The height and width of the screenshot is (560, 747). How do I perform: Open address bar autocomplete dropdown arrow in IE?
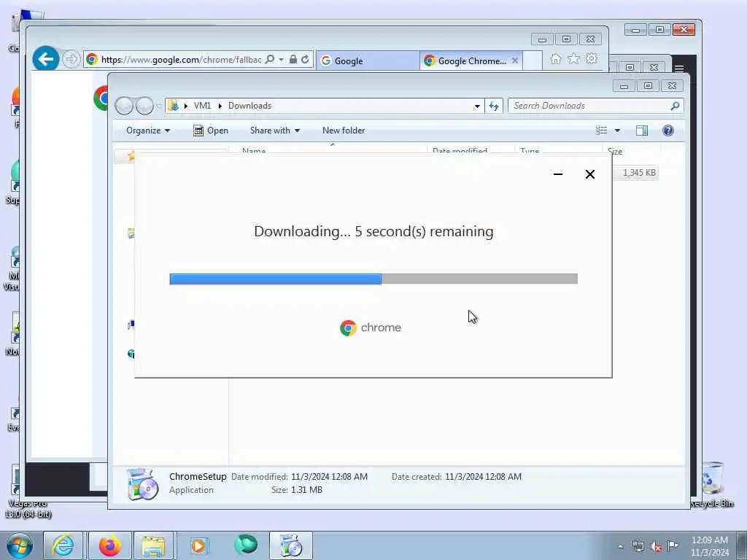pos(281,60)
